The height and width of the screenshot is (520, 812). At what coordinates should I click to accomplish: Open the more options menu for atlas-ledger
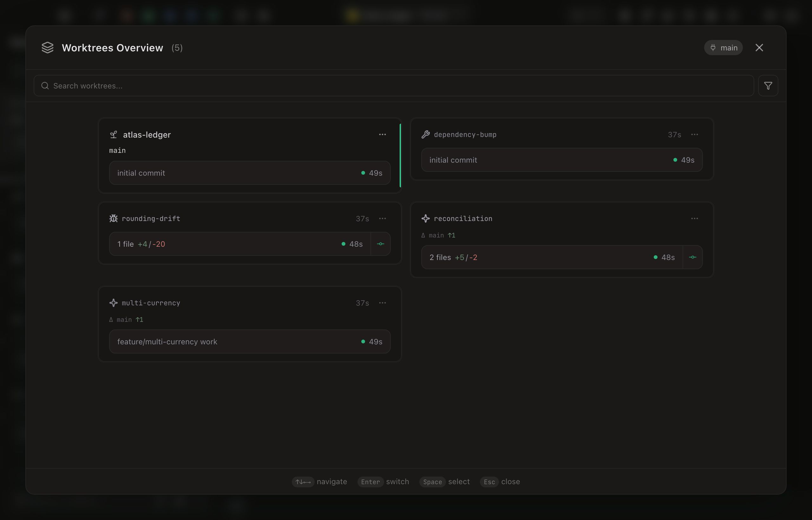click(x=382, y=134)
